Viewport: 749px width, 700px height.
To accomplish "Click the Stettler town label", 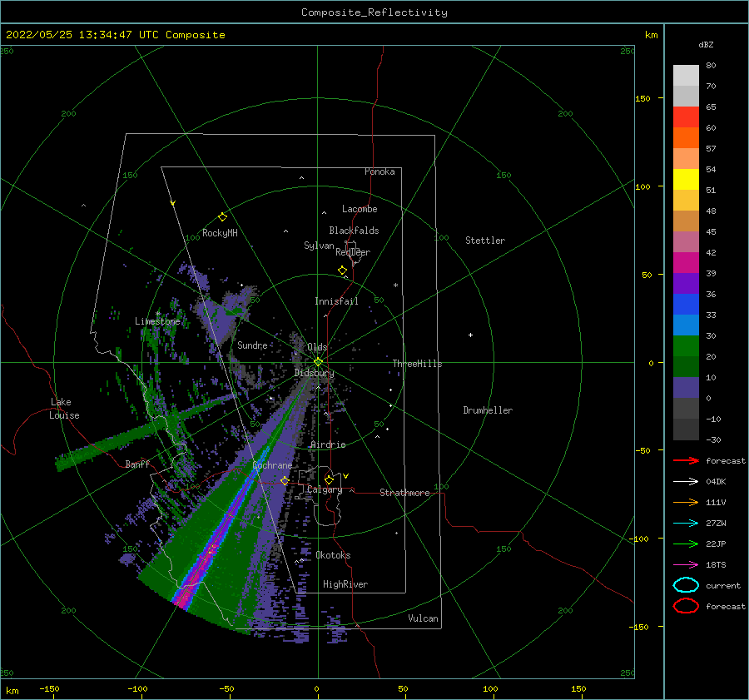I will [x=485, y=241].
